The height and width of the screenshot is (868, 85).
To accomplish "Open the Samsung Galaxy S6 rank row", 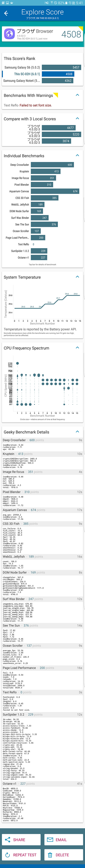I will [x=42, y=67].
